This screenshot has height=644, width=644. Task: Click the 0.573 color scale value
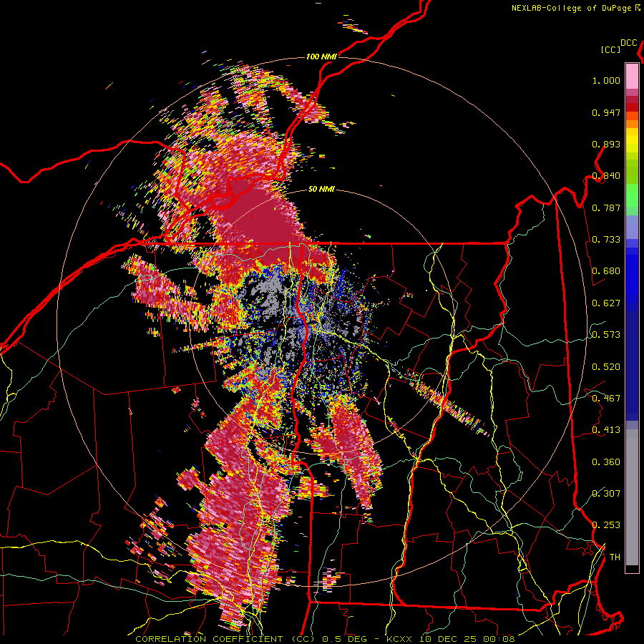point(606,335)
